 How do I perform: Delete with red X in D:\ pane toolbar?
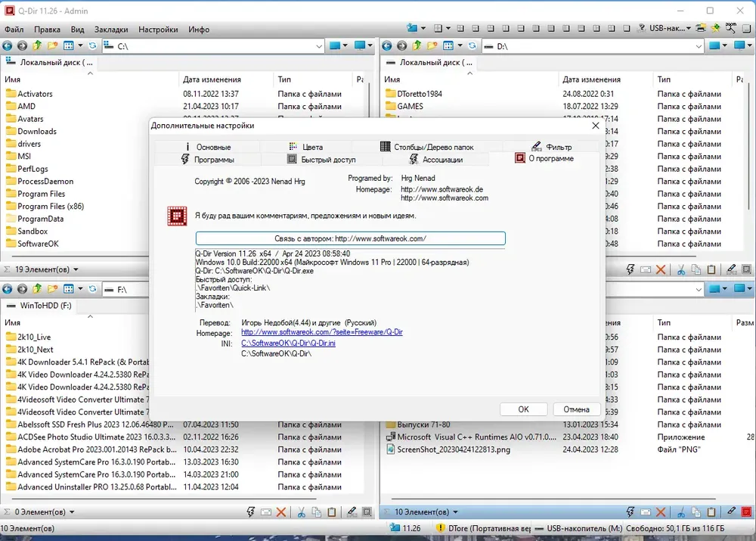661,270
